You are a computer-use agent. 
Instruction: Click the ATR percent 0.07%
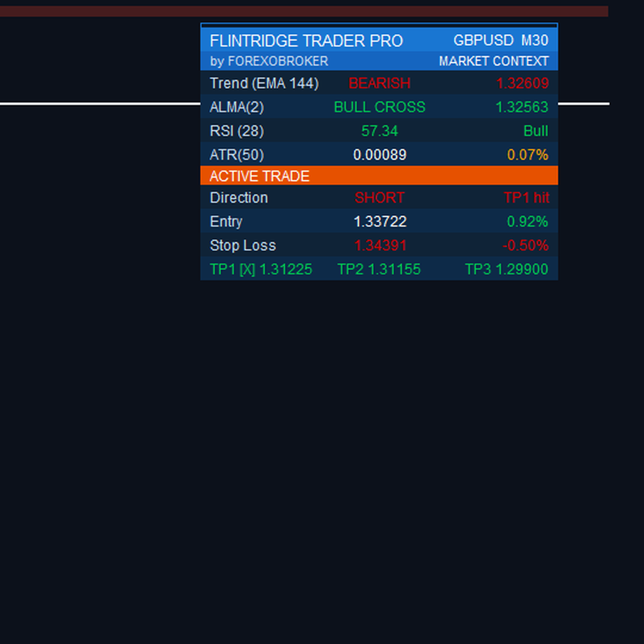point(527,155)
